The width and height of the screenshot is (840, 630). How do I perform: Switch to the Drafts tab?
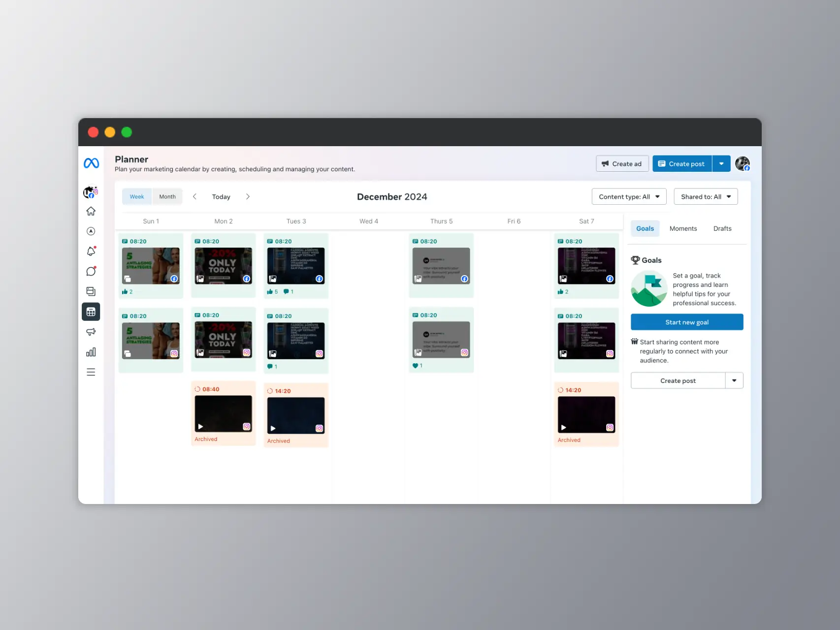722,228
